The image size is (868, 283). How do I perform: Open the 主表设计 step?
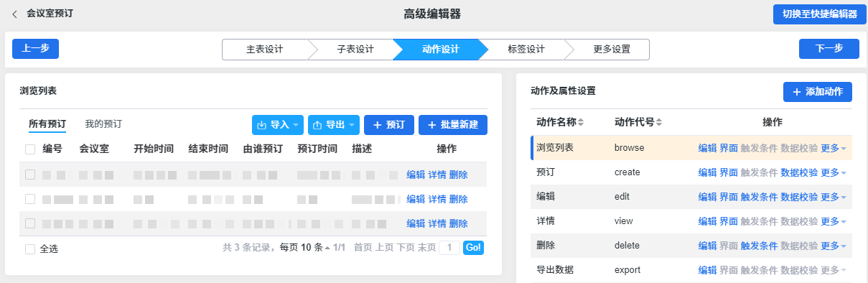(264, 50)
